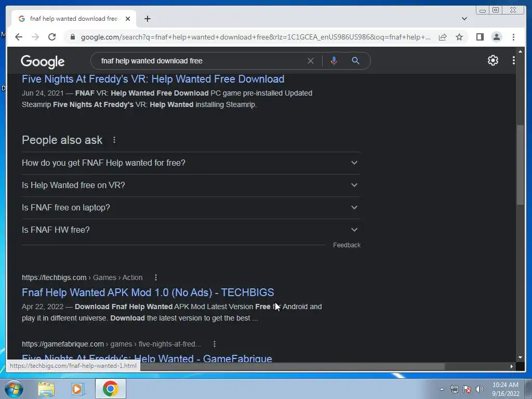Submit search with the magnifier icon

click(355, 61)
